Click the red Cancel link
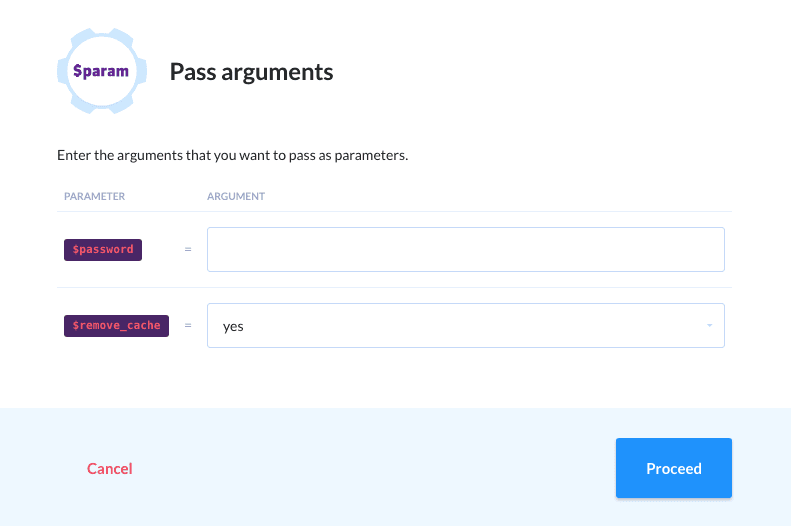The width and height of the screenshot is (791, 526). (110, 468)
